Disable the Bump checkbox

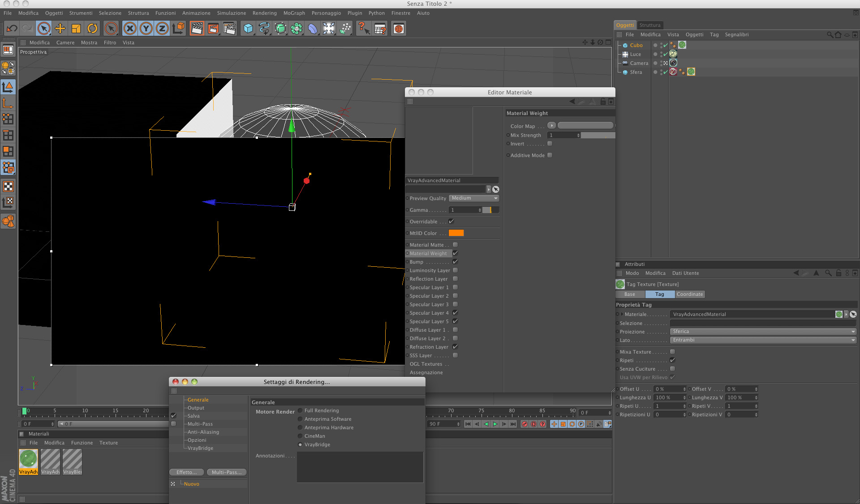point(455,262)
